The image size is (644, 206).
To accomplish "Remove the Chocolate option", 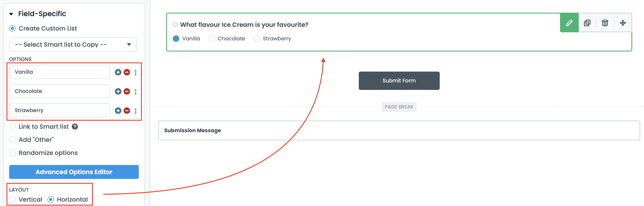I will [127, 91].
